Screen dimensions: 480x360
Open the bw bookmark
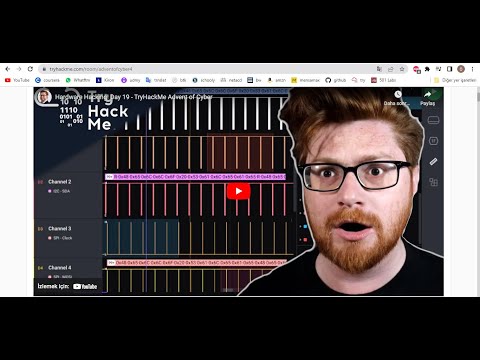click(255, 80)
